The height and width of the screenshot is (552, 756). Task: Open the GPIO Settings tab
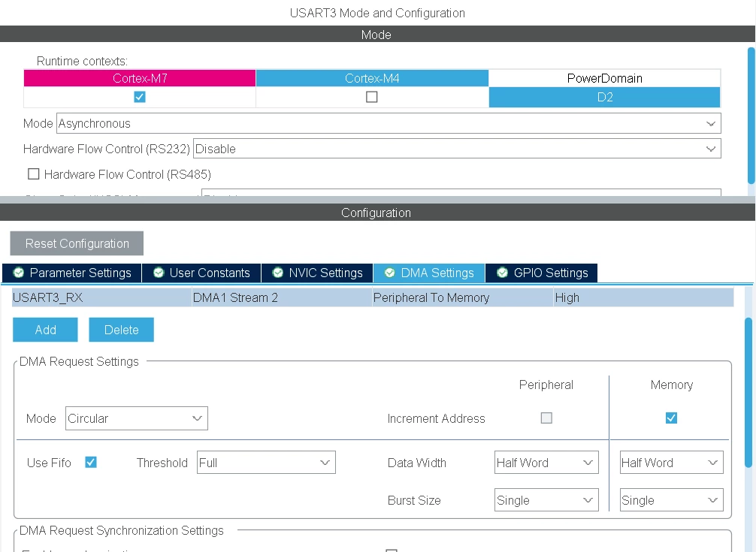click(541, 273)
